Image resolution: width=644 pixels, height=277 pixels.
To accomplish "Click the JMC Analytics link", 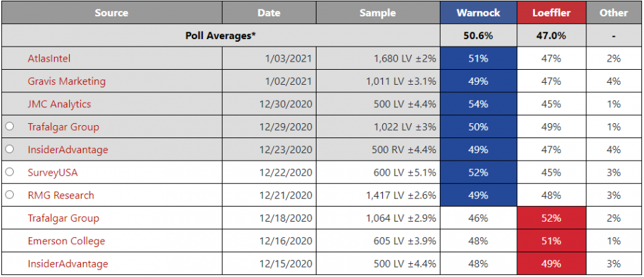I will pos(59,104).
